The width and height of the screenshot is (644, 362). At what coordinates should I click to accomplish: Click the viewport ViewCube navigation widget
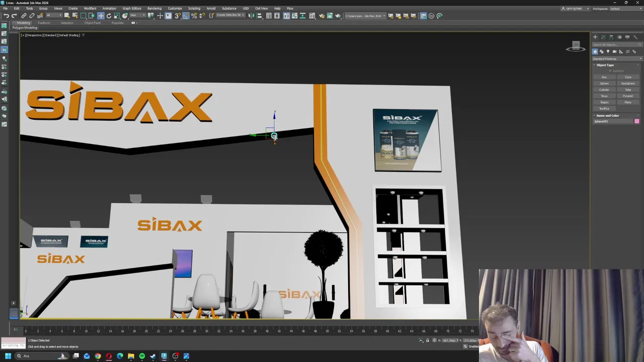pos(576,47)
